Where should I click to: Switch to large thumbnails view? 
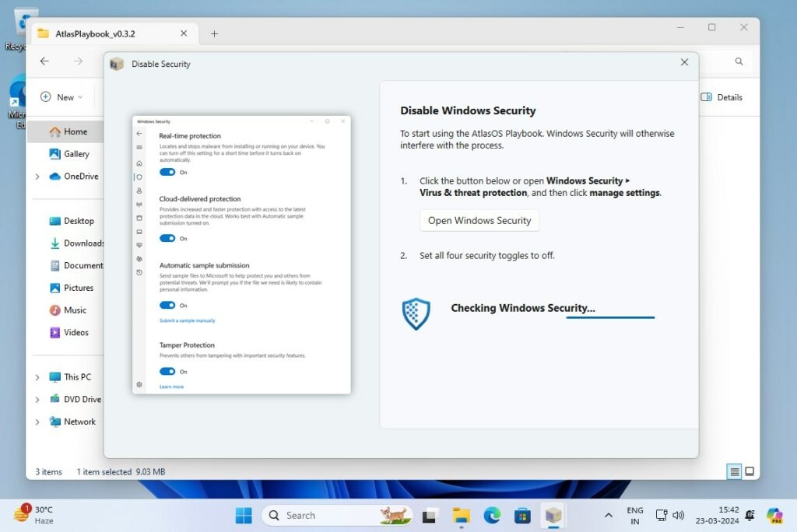[x=750, y=471]
